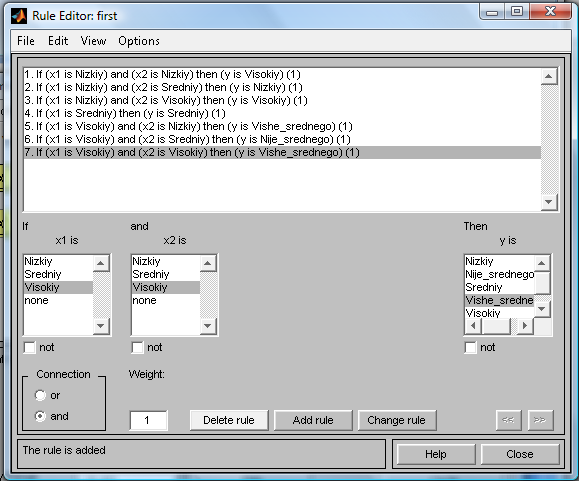This screenshot has width=579, height=481.
Task: Select the and connection radio button
Action: pyautogui.click(x=40, y=416)
